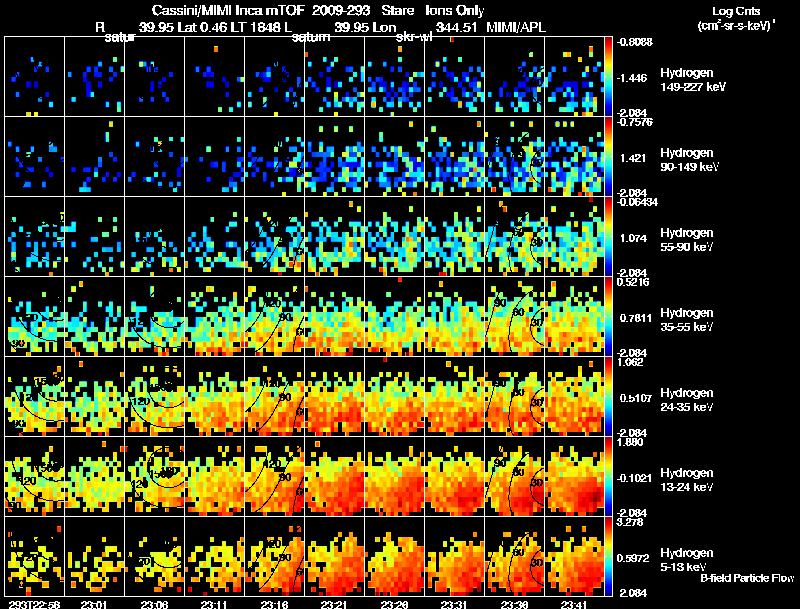The width and height of the screenshot is (800, 609).
Task: Click the color bar beside Hydrogen 55-90 keV
Action: point(608,237)
